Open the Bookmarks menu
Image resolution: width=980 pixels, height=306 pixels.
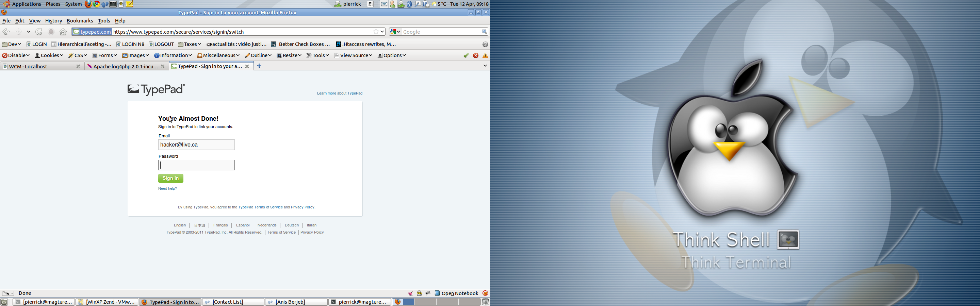(80, 21)
